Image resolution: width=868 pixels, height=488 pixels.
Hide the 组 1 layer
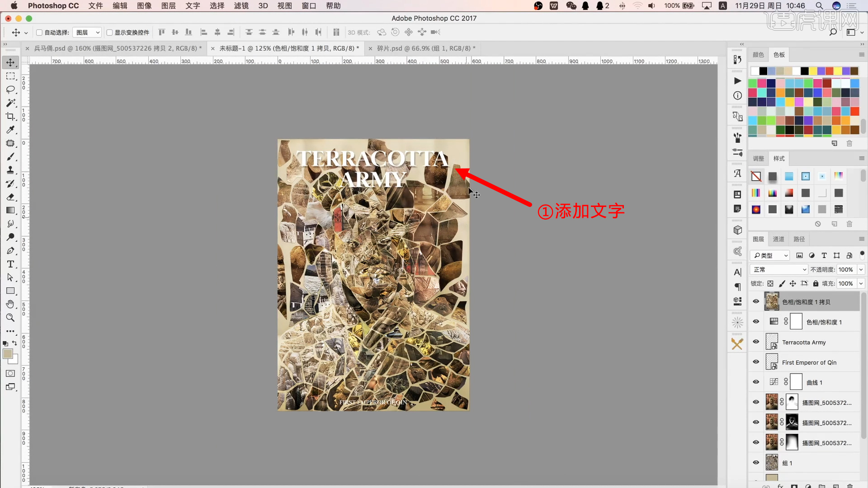756,462
